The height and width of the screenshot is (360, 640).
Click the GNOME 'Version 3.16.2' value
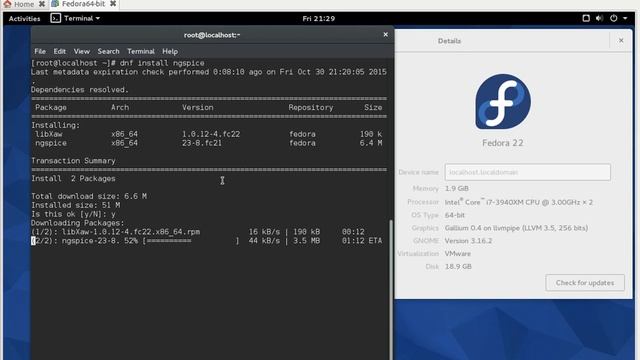[468, 241]
